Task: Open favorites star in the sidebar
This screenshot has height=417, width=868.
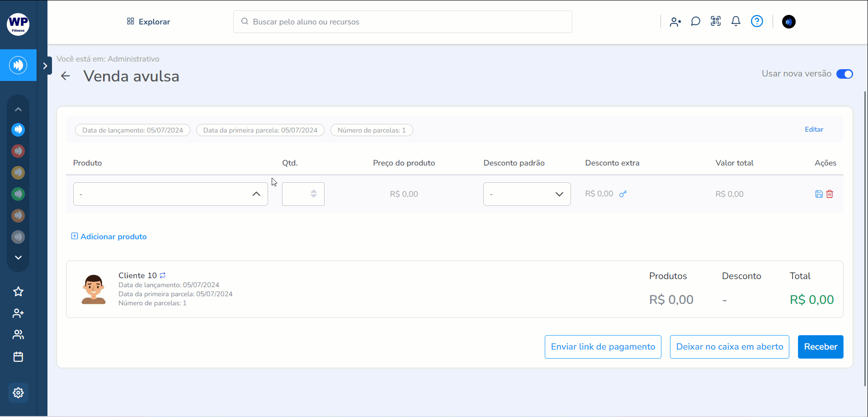Action: click(x=18, y=292)
